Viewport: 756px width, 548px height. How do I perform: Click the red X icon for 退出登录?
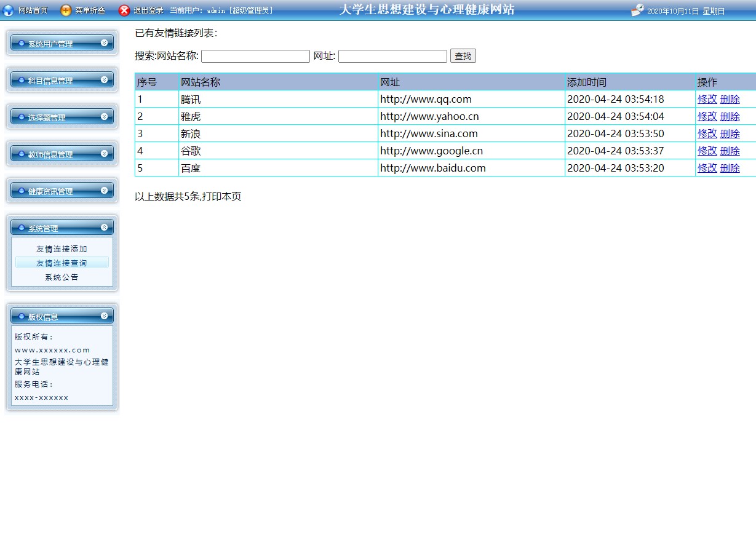pos(124,10)
